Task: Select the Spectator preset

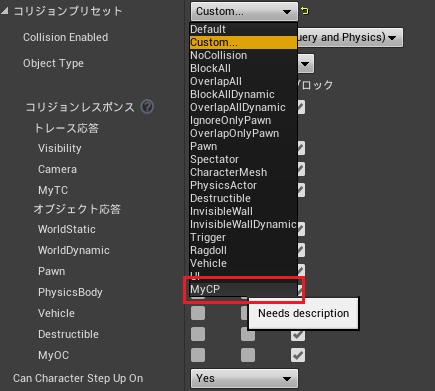Action: click(243, 159)
